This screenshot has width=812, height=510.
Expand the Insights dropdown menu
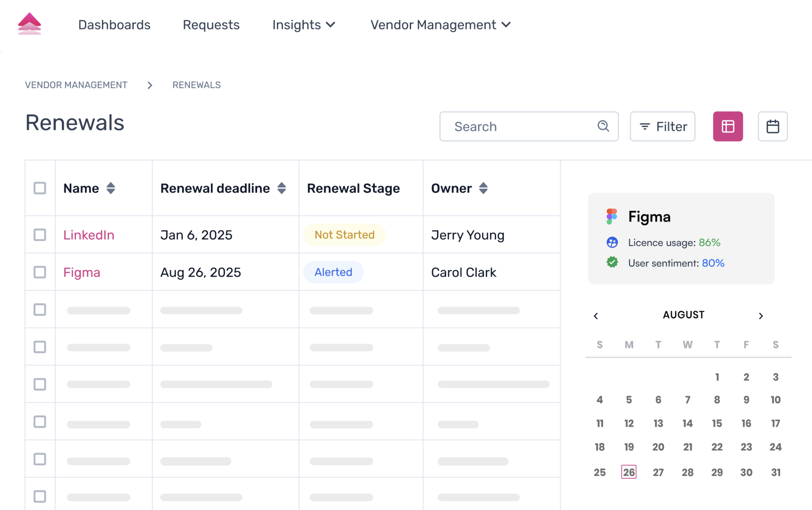pyautogui.click(x=304, y=25)
